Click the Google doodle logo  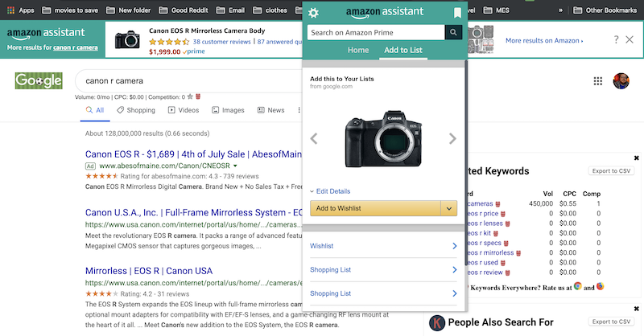coord(39,81)
